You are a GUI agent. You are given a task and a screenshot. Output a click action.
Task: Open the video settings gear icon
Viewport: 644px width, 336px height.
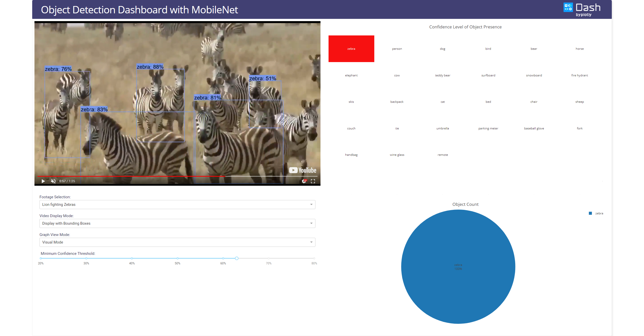pos(304,181)
